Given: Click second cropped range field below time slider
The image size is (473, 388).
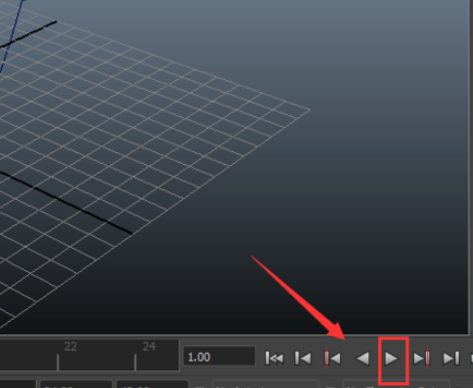Looking at the screenshot, I should point(152,384).
